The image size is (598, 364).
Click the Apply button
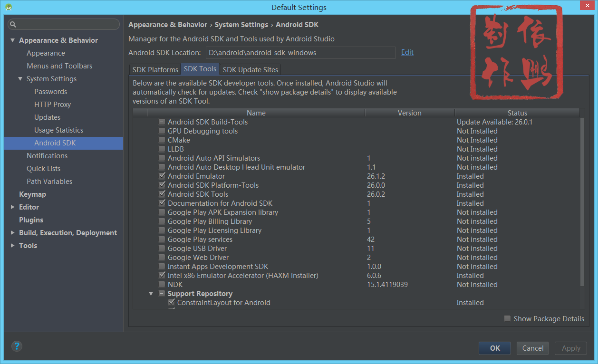[x=571, y=348]
